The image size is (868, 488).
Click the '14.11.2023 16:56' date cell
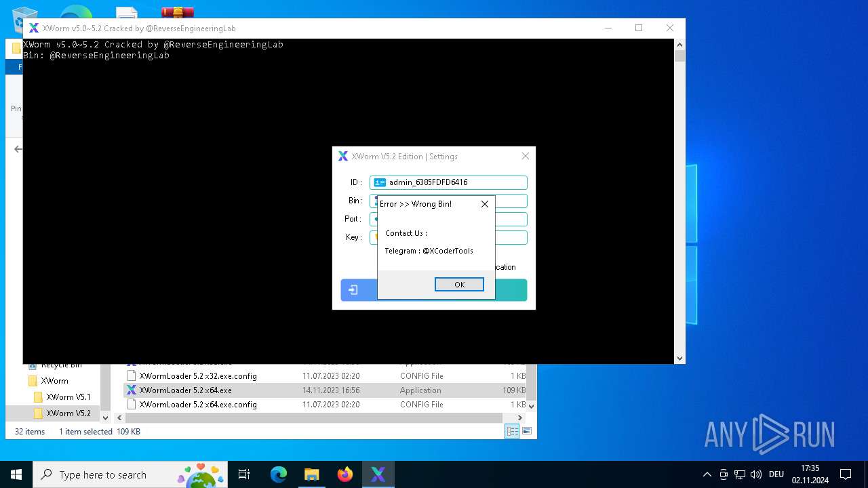[331, 390]
